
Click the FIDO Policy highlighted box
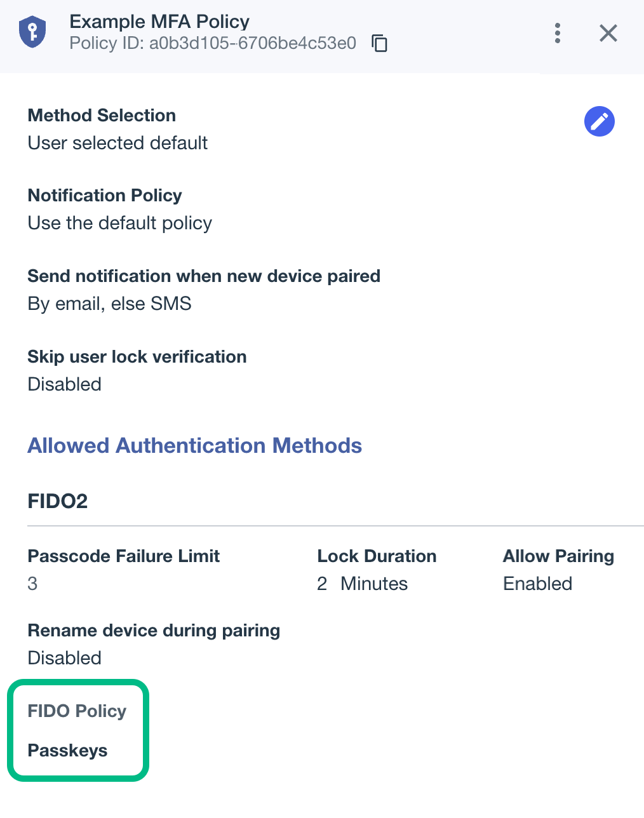[77, 730]
